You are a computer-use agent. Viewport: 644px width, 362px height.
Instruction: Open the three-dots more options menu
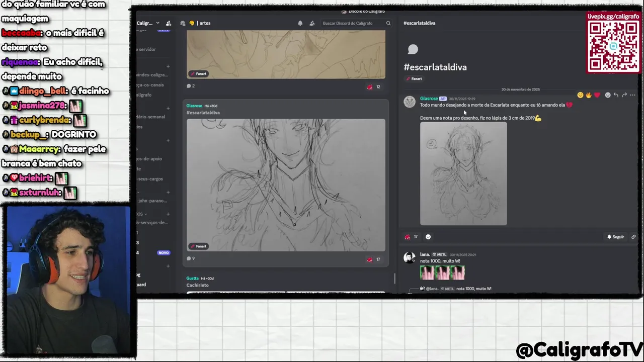click(633, 95)
